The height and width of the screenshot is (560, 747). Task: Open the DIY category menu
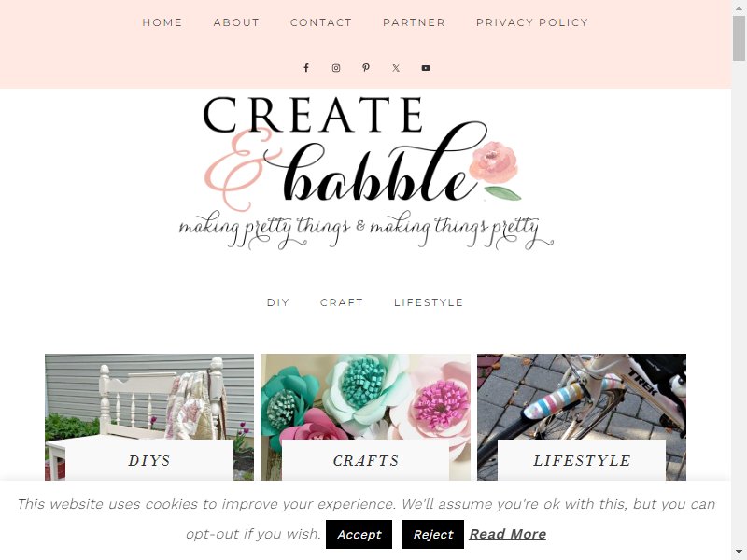(x=278, y=302)
